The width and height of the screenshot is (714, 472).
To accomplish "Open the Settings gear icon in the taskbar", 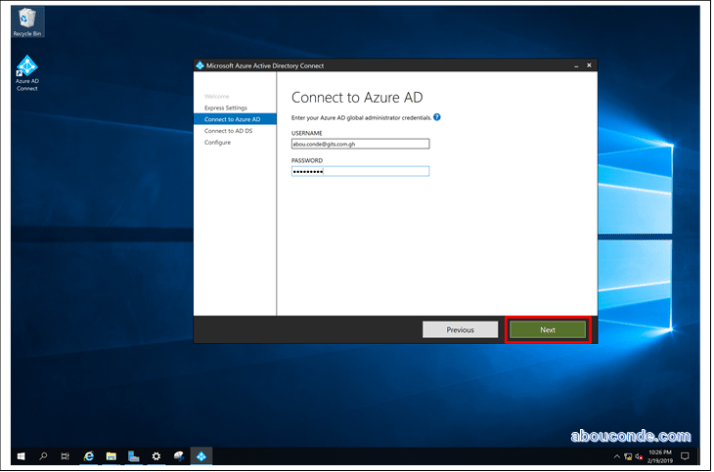I will pos(156,456).
